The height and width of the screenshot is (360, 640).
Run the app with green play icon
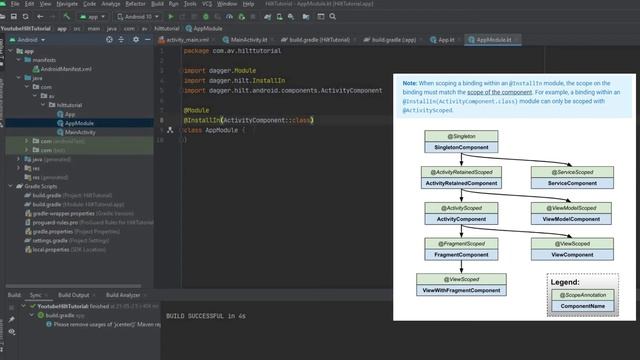[171, 17]
